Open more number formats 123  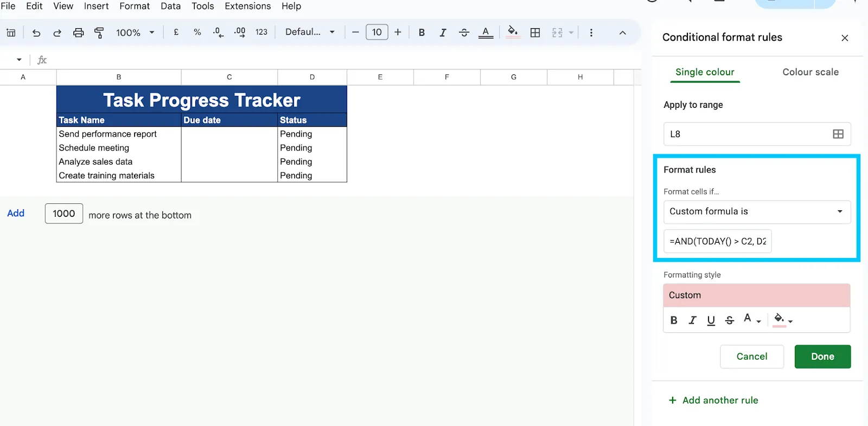coord(261,32)
